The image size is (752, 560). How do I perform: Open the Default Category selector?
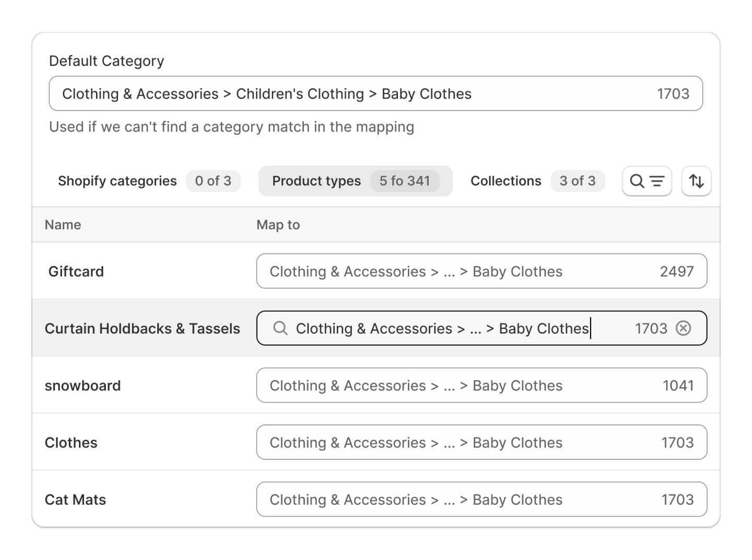pos(375,94)
